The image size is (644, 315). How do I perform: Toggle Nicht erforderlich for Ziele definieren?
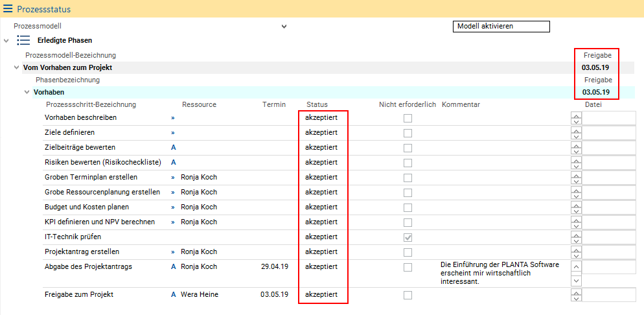408,133
